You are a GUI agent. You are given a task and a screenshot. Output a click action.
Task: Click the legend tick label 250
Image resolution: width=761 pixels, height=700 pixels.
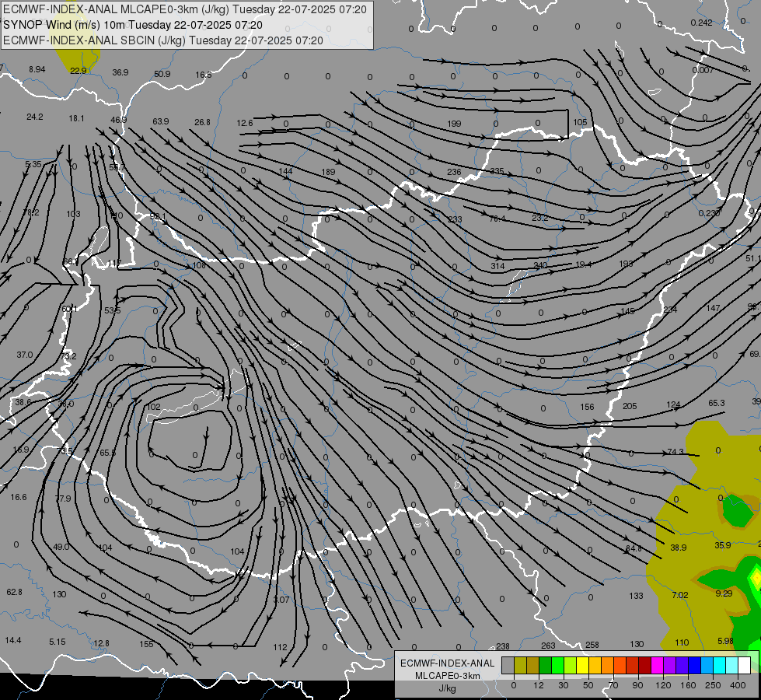(x=713, y=685)
